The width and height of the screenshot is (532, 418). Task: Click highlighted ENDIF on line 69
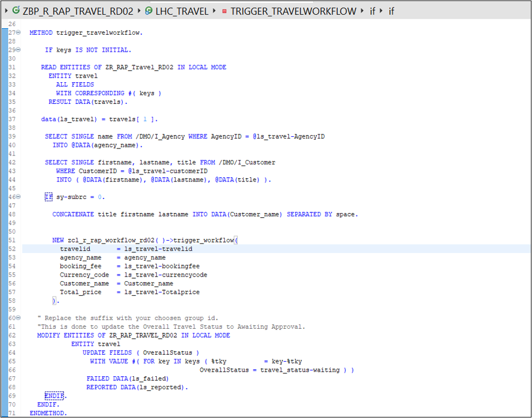[54, 396]
